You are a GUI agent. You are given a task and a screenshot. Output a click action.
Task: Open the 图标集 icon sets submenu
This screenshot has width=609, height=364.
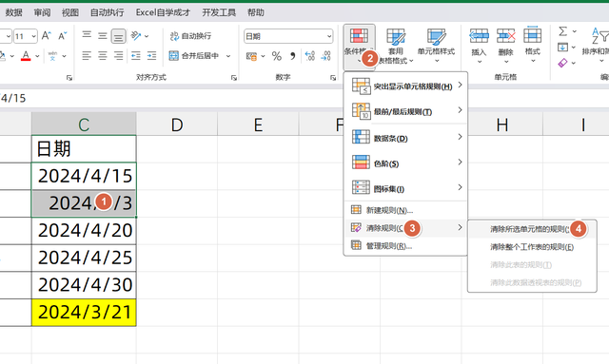405,188
